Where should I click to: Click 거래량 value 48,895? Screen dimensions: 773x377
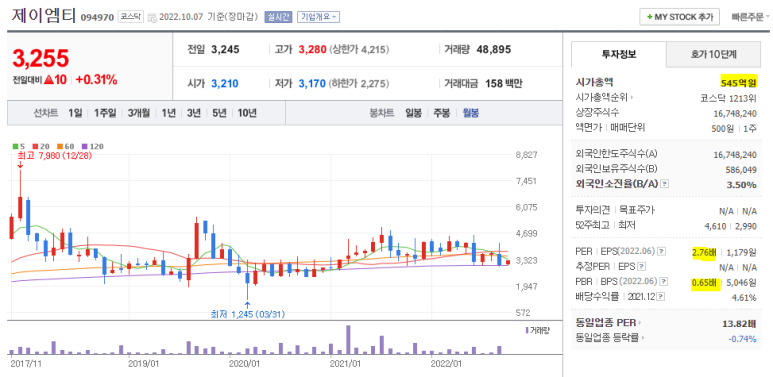(x=493, y=49)
